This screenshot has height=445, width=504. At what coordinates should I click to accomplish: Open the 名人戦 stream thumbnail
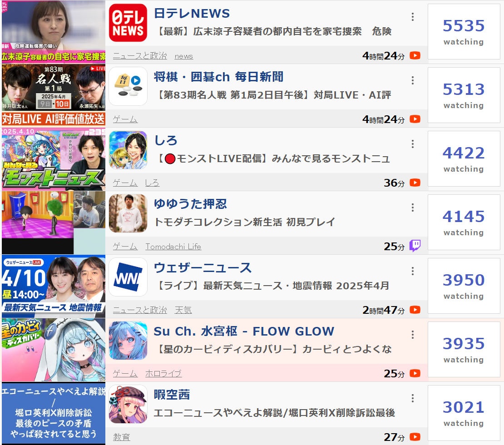point(54,94)
